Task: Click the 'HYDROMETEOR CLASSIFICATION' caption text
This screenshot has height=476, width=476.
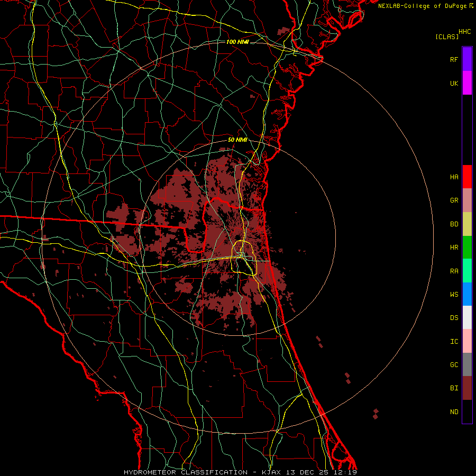Action: point(186,472)
